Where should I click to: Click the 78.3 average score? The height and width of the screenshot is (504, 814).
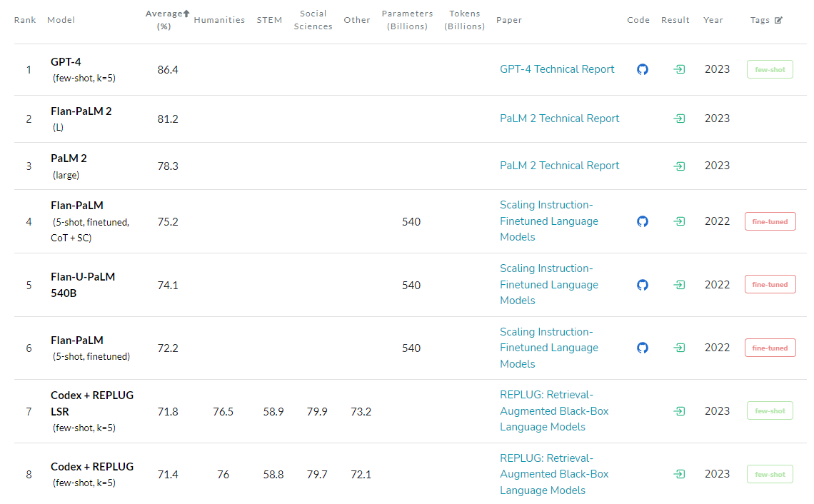pyautogui.click(x=168, y=166)
